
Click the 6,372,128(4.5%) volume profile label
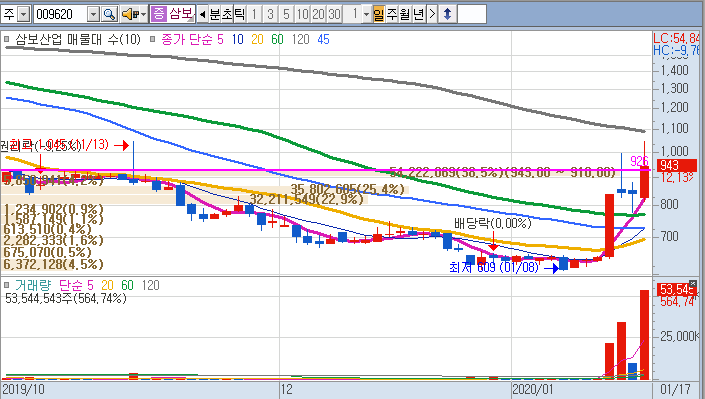click(53, 264)
